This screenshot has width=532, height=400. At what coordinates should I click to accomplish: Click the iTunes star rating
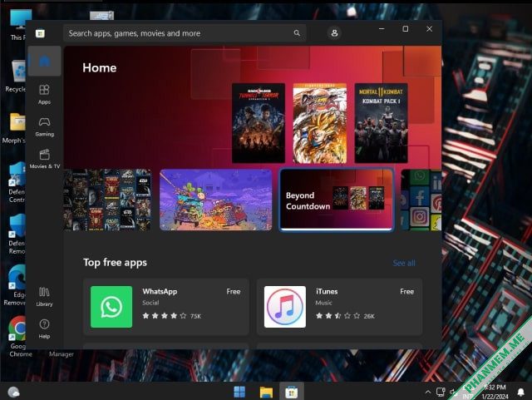tap(338, 316)
